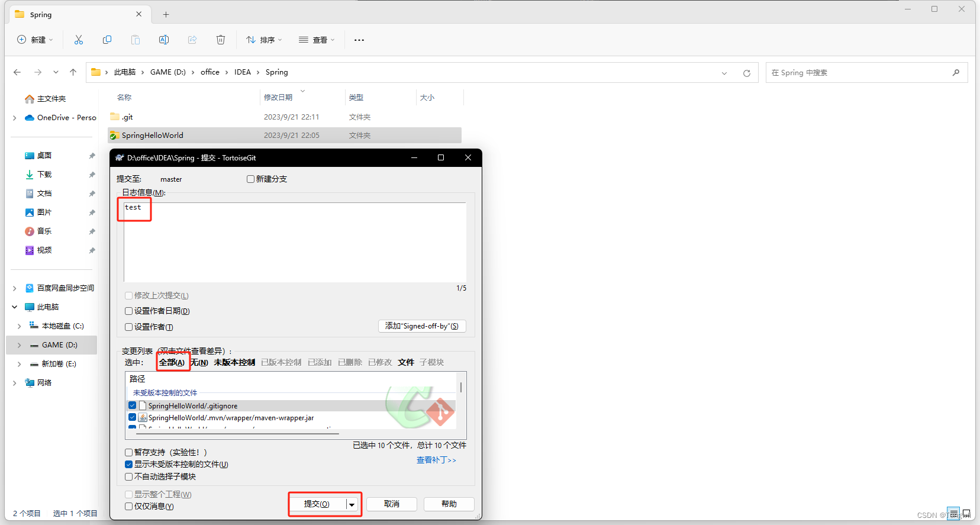Select 未版本控制 filter
Image resolution: width=980 pixels, height=525 pixels.
[x=234, y=362]
